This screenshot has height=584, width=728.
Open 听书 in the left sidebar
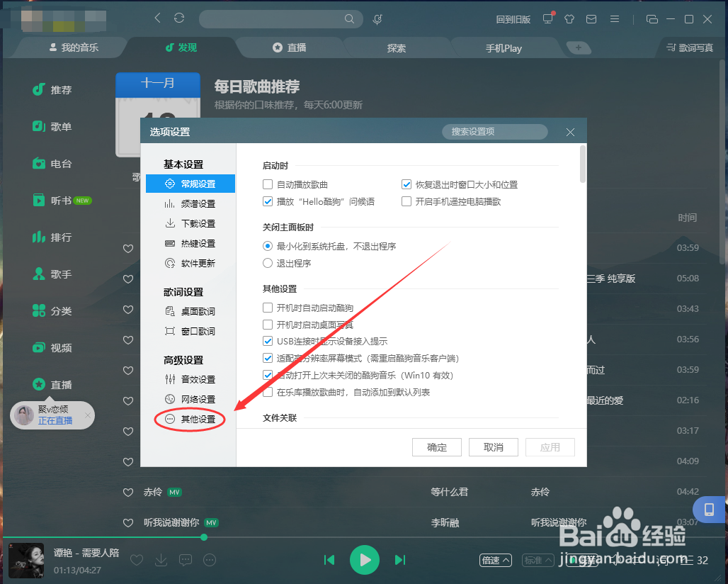click(62, 201)
